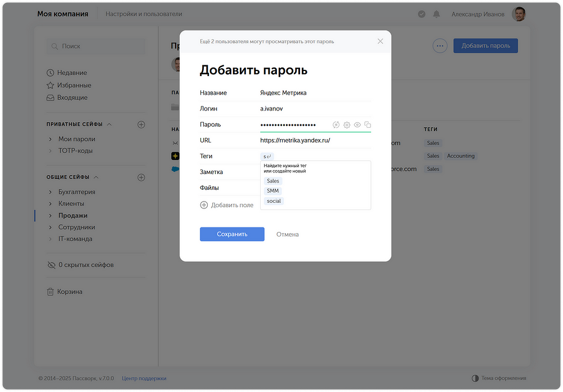Image resolution: width=563 pixels, height=392 pixels.
Task: Click the Избранные star icon
Action: pos(50,85)
